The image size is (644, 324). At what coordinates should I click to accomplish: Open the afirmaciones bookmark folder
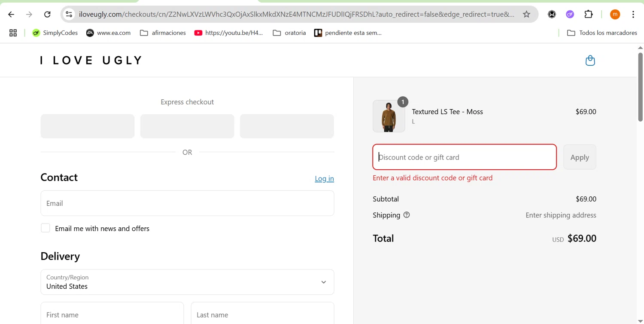tap(163, 33)
